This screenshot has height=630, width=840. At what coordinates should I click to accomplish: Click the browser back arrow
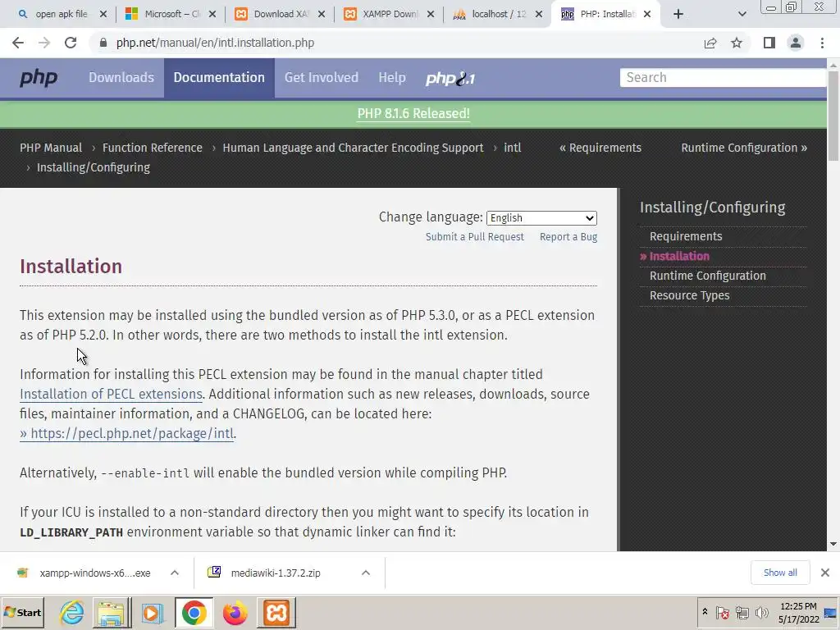(x=18, y=43)
